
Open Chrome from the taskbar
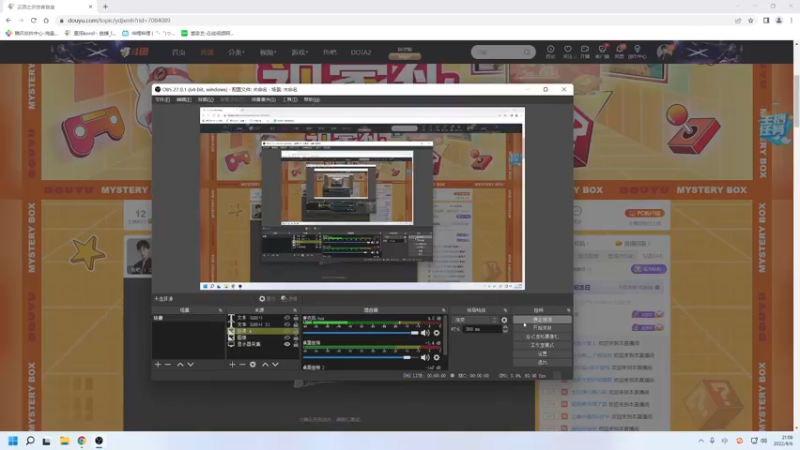(82, 441)
